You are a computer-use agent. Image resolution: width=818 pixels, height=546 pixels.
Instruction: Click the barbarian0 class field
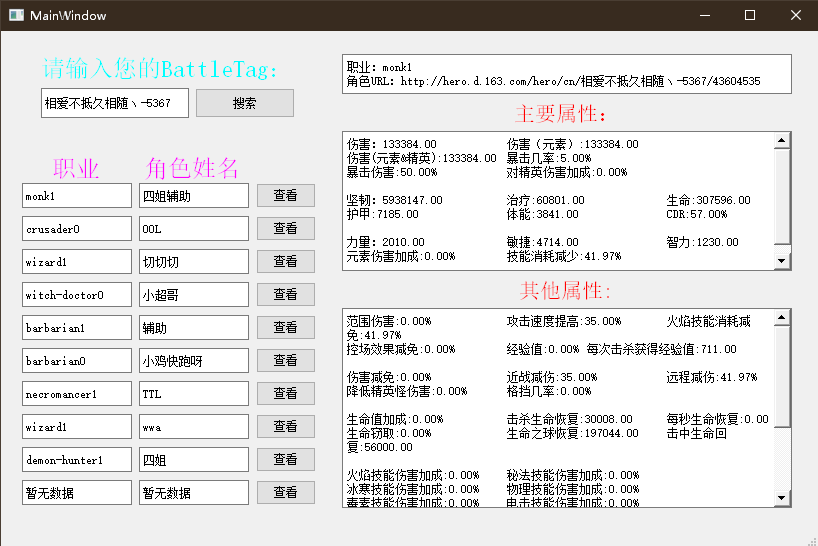(77, 360)
